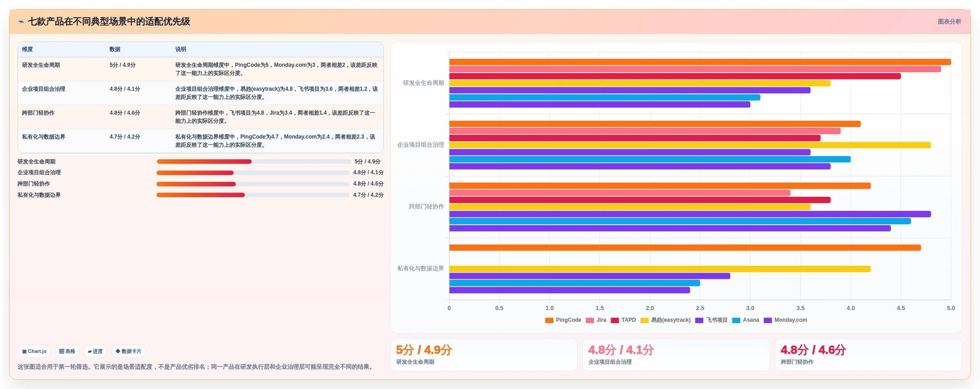Click the 数据 column header
The image size is (980, 389).
click(x=115, y=49)
